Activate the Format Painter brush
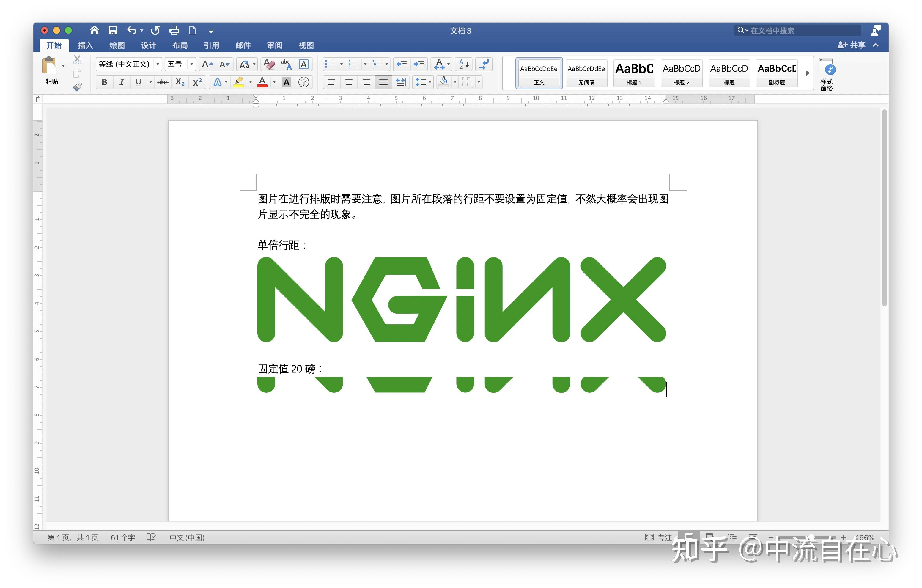 pos(77,87)
